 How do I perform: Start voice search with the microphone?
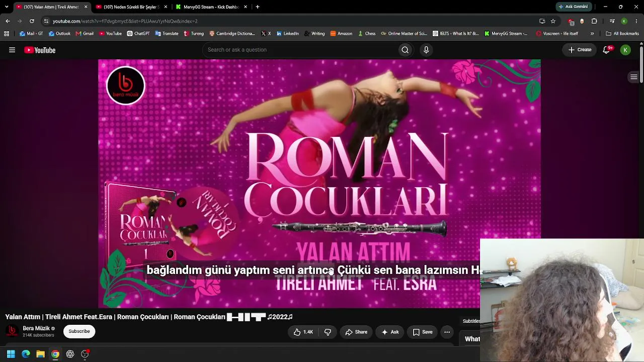426,50
